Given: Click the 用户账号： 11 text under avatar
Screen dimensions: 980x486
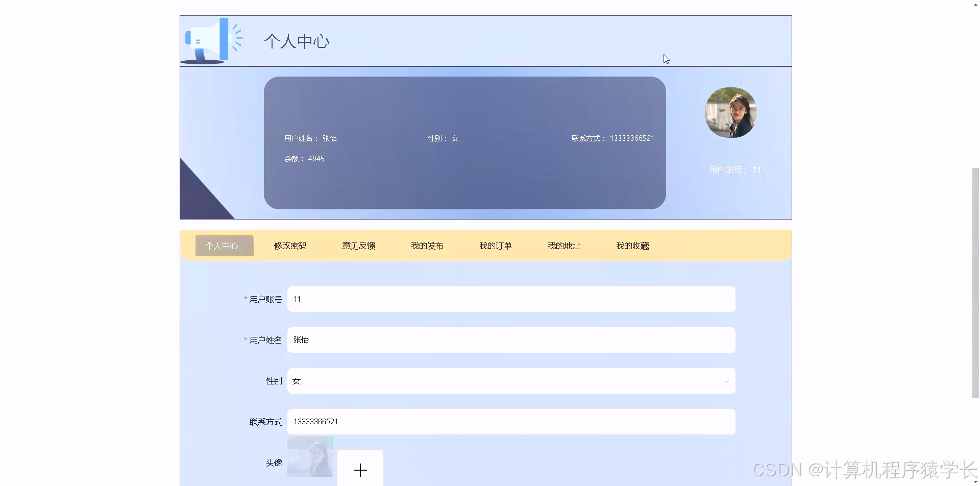Looking at the screenshot, I should 734,169.
